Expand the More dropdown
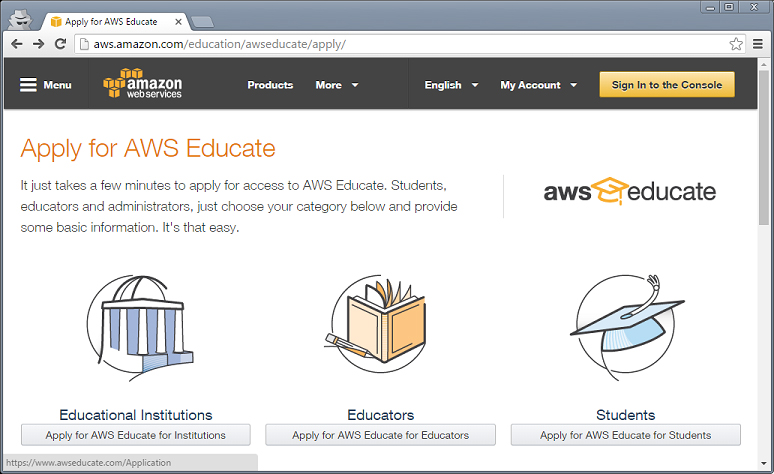The image size is (774, 474). coord(337,85)
